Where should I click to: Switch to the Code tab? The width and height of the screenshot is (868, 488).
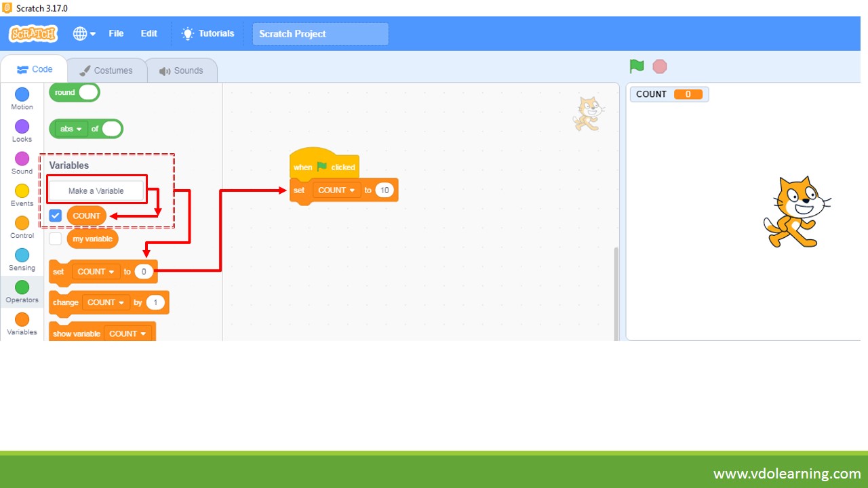pyautogui.click(x=35, y=69)
